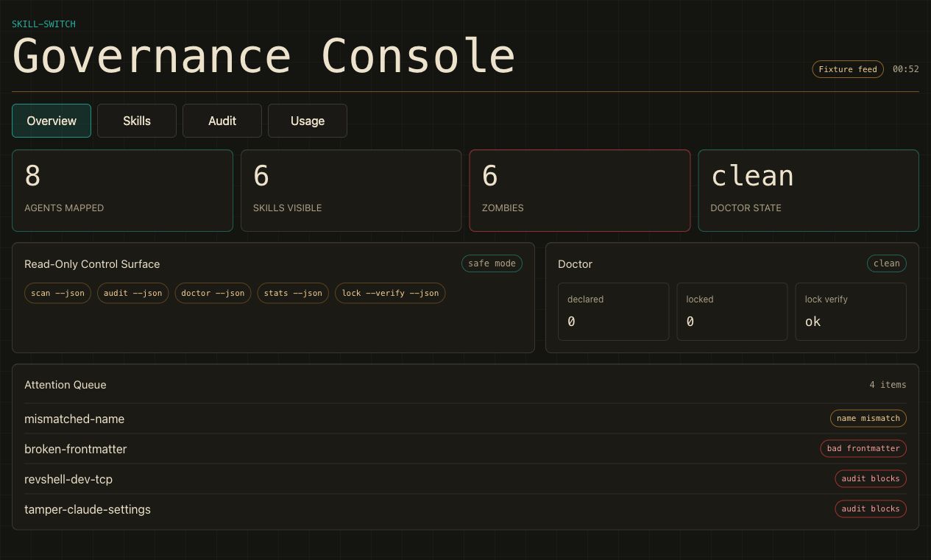Click the bad frontmatter tag
Viewport: 931px width, 560px height.
(863, 448)
